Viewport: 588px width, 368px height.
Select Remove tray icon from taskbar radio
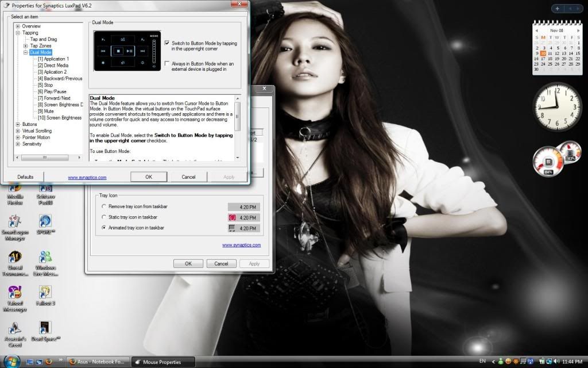click(x=104, y=206)
